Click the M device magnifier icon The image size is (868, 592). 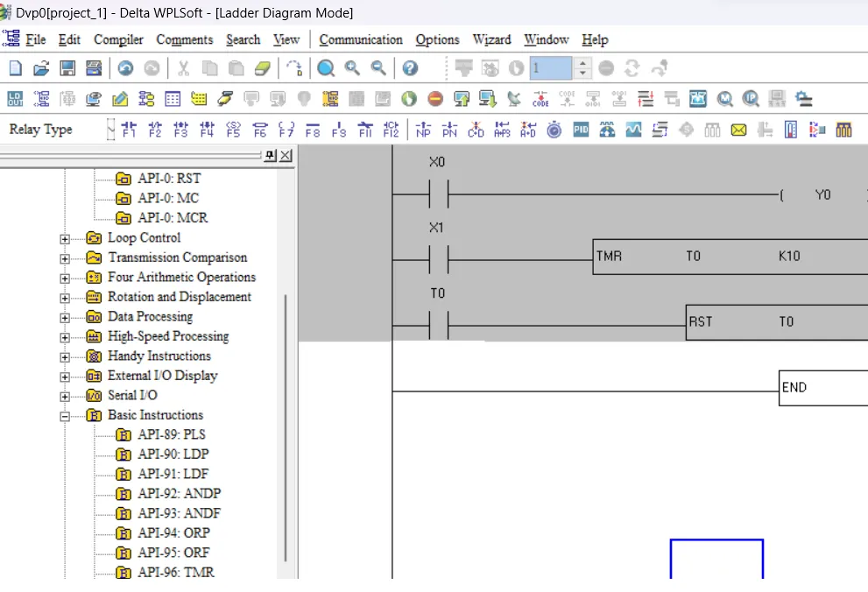[724, 99]
